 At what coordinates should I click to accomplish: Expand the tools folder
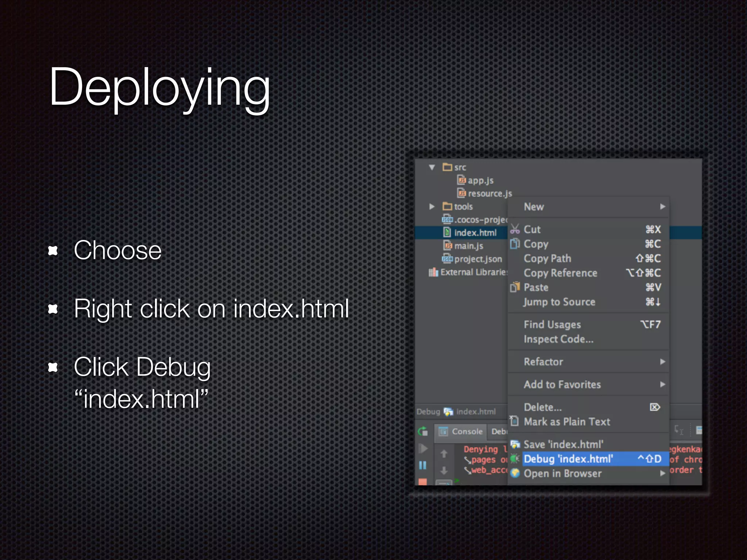tap(432, 206)
